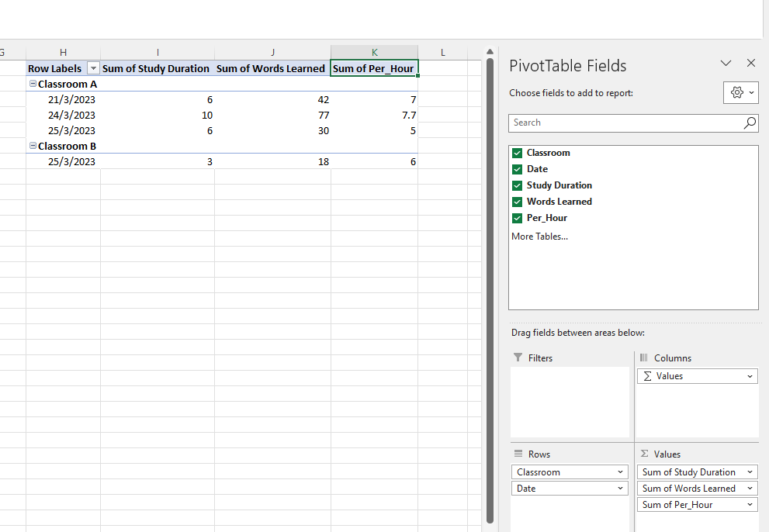Collapse the Classroom B group
Screen dimensions: 769x532
click(x=33, y=146)
